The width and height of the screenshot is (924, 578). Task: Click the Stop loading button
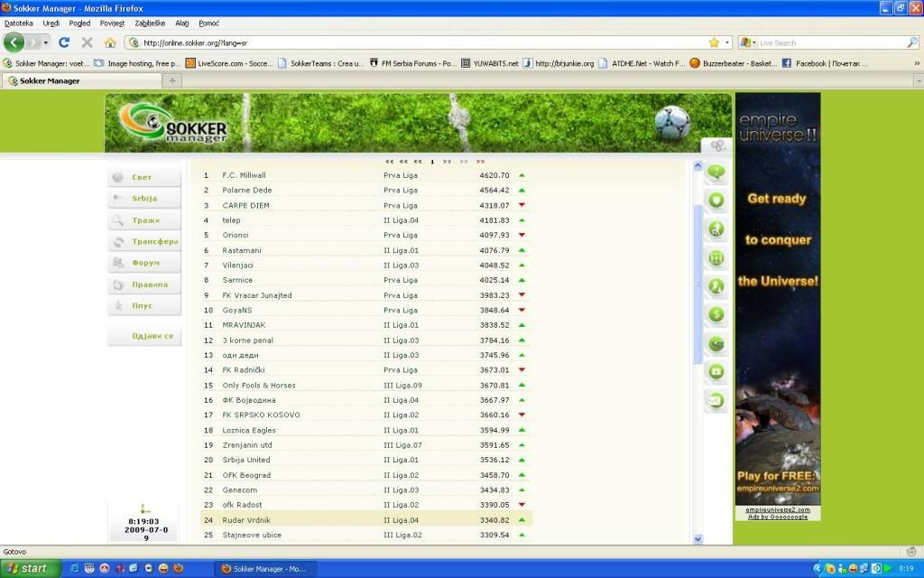point(88,42)
